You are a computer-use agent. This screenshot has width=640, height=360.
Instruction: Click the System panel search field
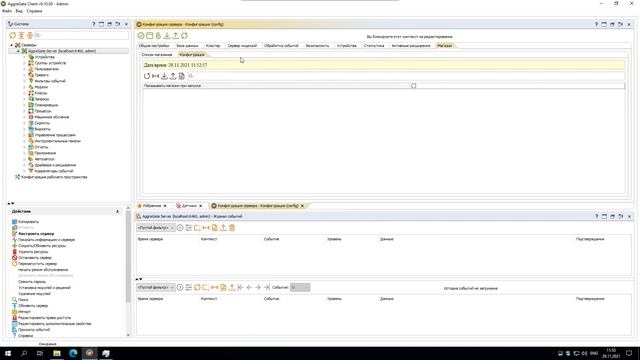click(x=81, y=36)
